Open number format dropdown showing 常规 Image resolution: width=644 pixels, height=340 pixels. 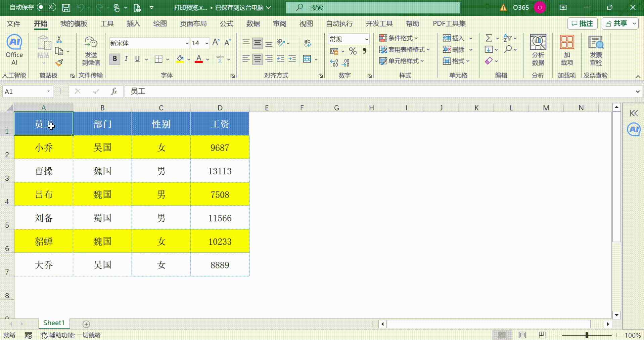(366, 39)
